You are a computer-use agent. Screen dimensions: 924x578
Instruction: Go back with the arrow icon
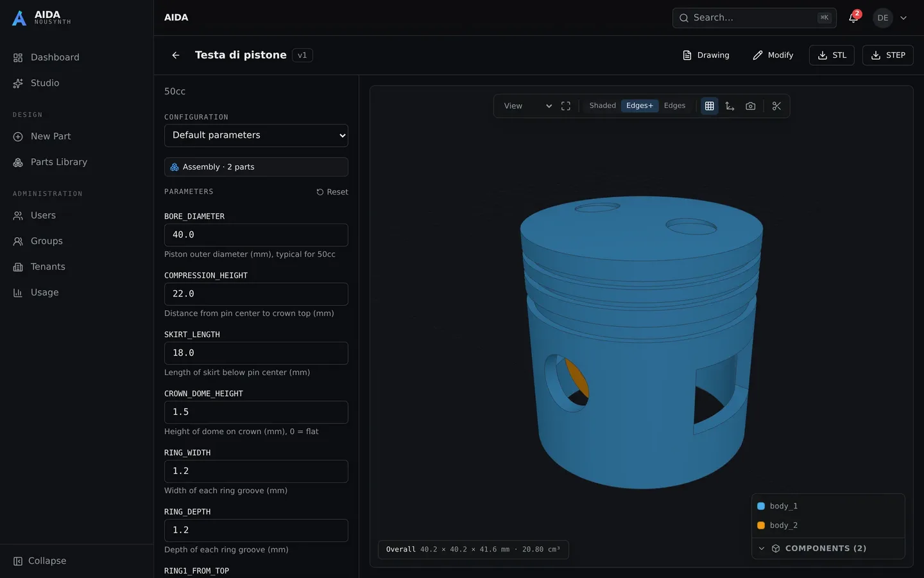point(175,55)
